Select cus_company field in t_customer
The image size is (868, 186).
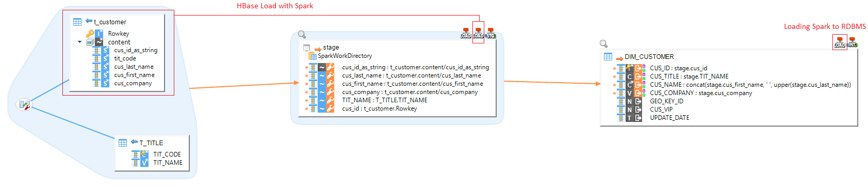[133, 83]
